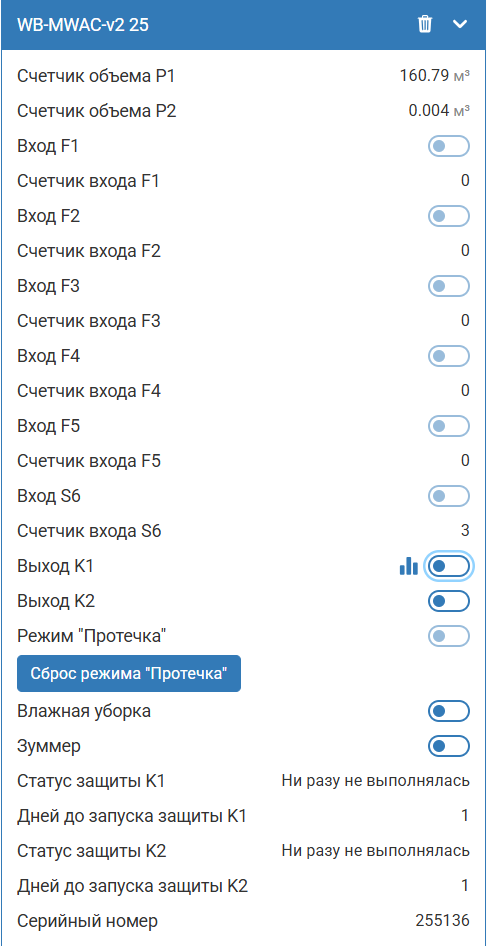
Task: Toggle the Выход K2 switch
Action: 449,602
